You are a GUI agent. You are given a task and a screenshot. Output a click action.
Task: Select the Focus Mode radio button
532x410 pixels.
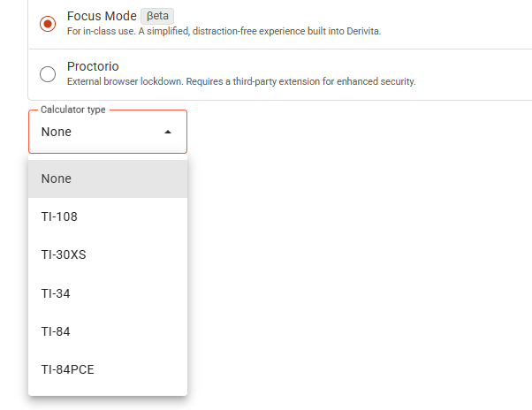point(48,24)
